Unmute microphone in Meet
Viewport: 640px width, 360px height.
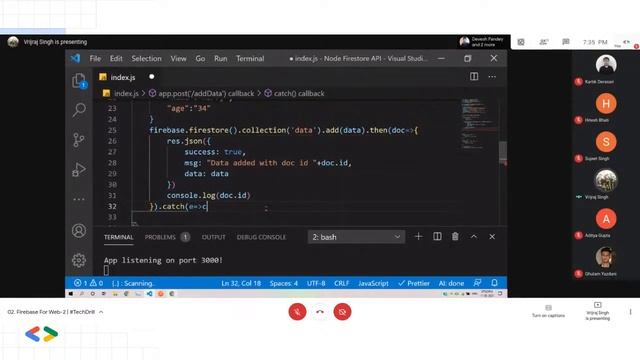[298, 312]
